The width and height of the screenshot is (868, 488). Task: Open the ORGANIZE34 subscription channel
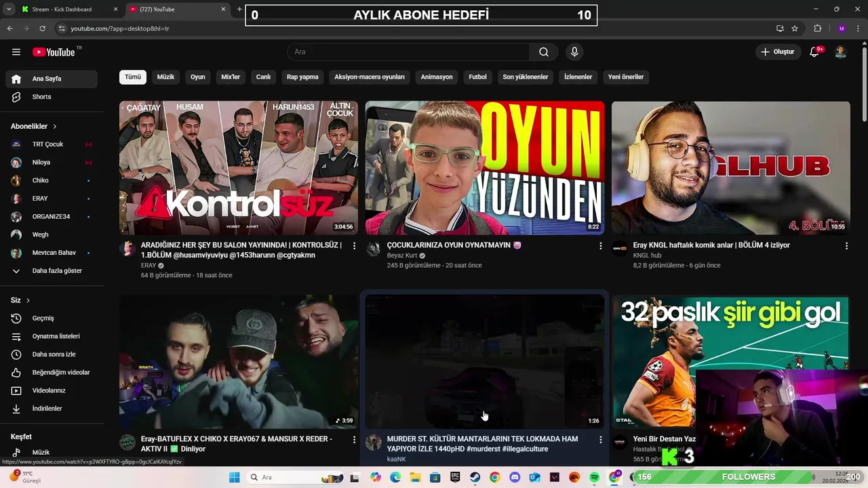[x=52, y=217]
